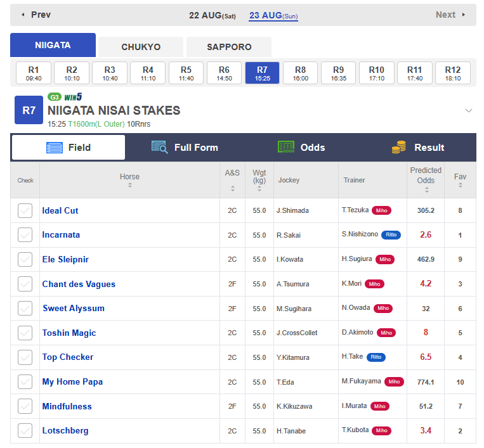Click the Field list icon

coord(55,148)
